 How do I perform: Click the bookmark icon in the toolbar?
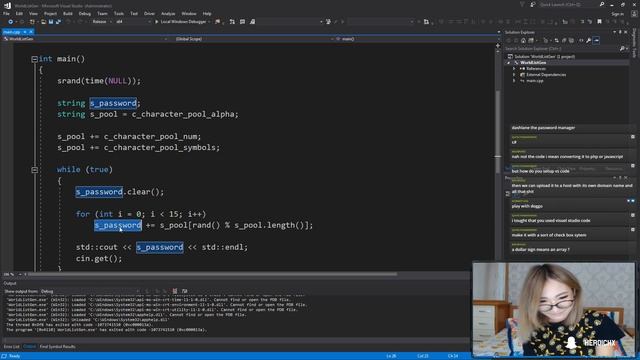[x=599, y=22]
